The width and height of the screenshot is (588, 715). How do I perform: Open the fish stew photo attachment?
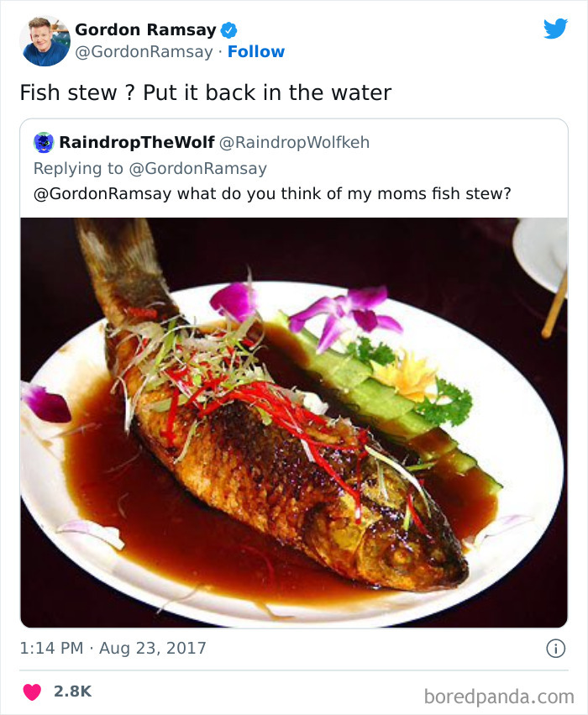(x=294, y=420)
